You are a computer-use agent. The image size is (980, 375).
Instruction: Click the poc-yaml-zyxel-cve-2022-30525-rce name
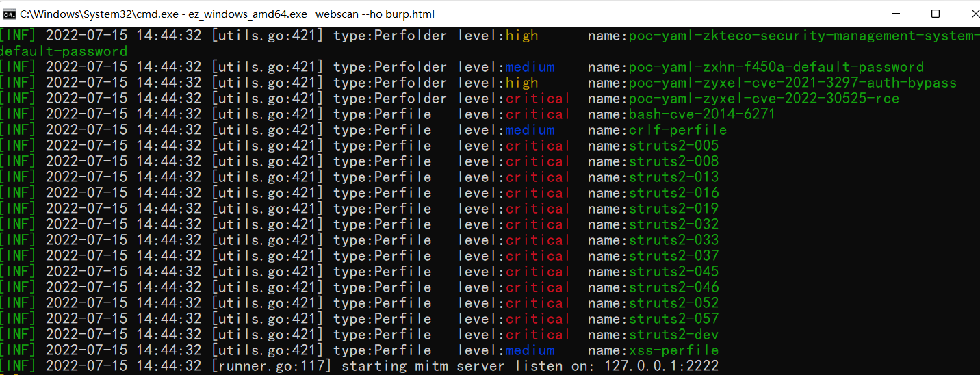[x=764, y=99]
